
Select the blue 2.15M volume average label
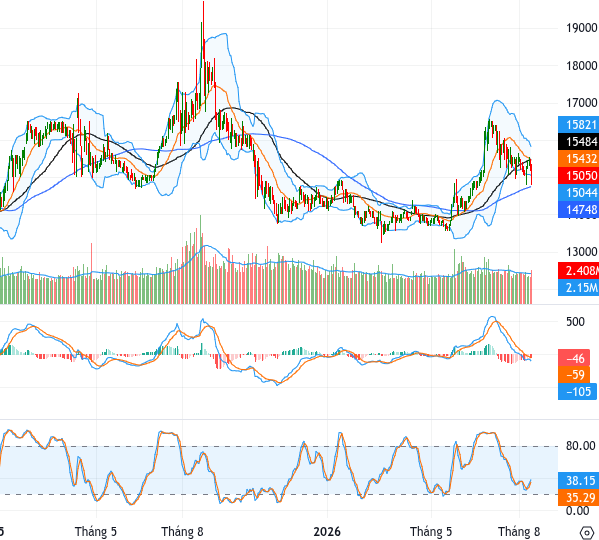pyautogui.click(x=578, y=287)
